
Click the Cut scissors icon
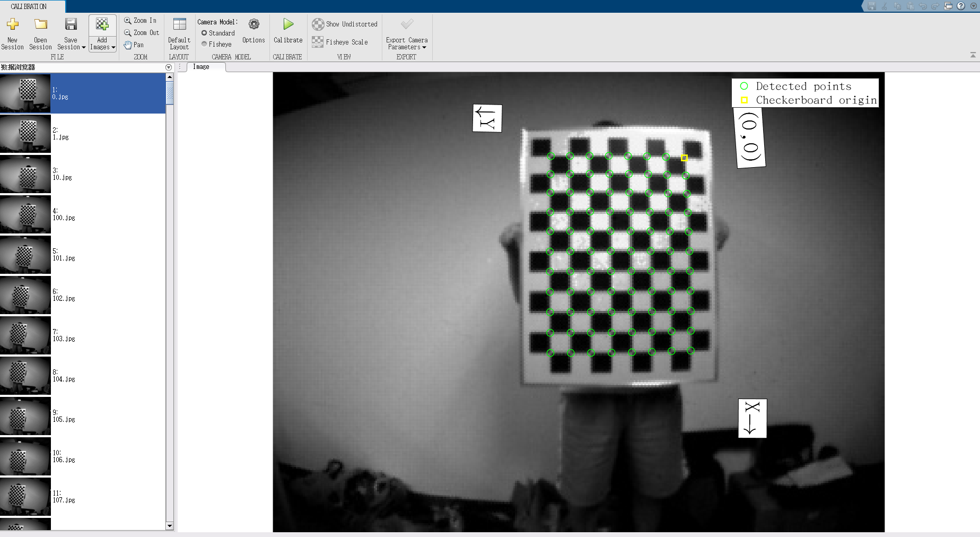click(x=885, y=6)
